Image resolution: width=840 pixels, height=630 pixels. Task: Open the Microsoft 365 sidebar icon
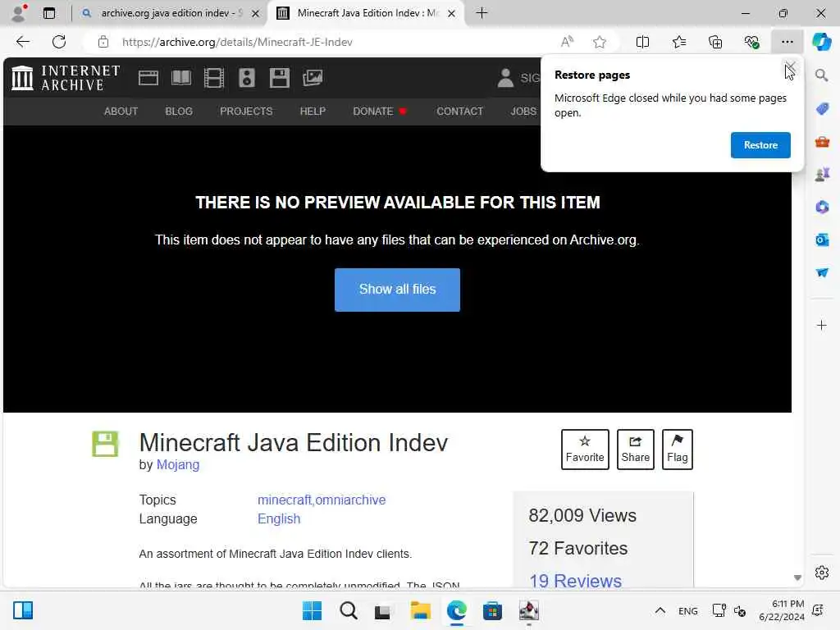click(x=822, y=207)
